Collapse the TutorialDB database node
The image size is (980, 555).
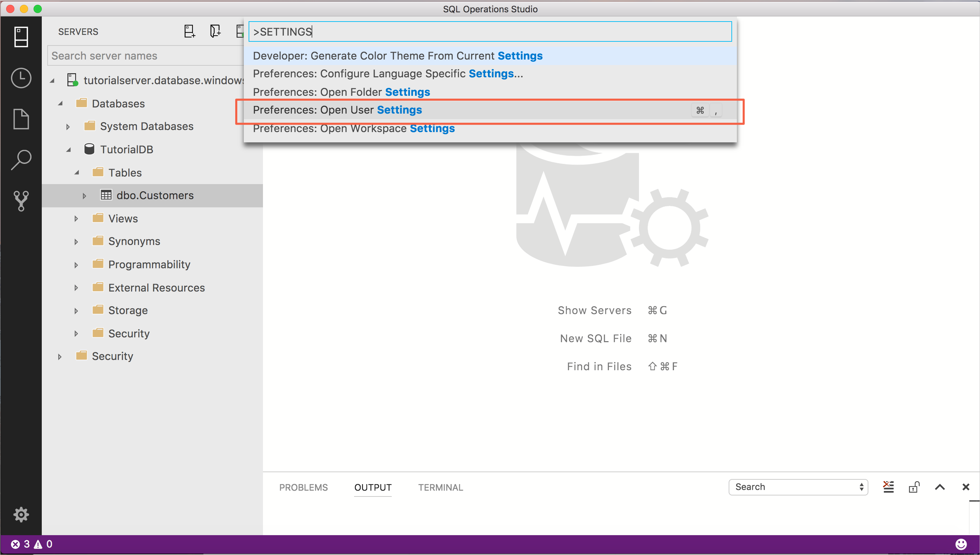pyautogui.click(x=69, y=149)
